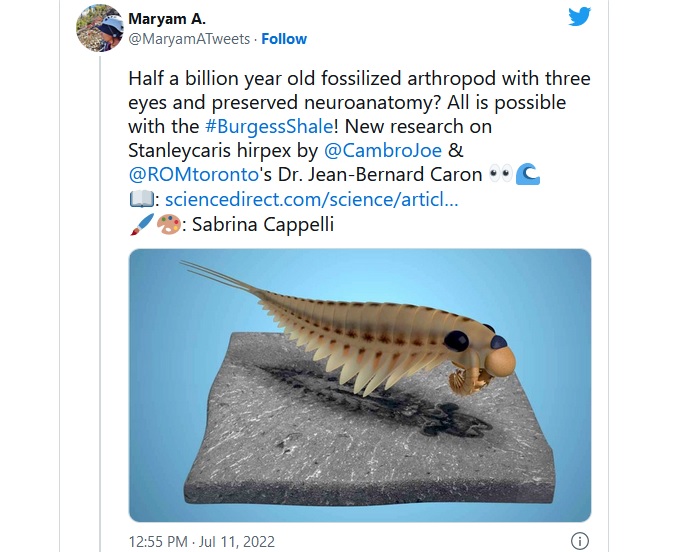The image size is (679, 552).
Task: Click the Sabrina Cappelli credit text
Action: click(263, 224)
